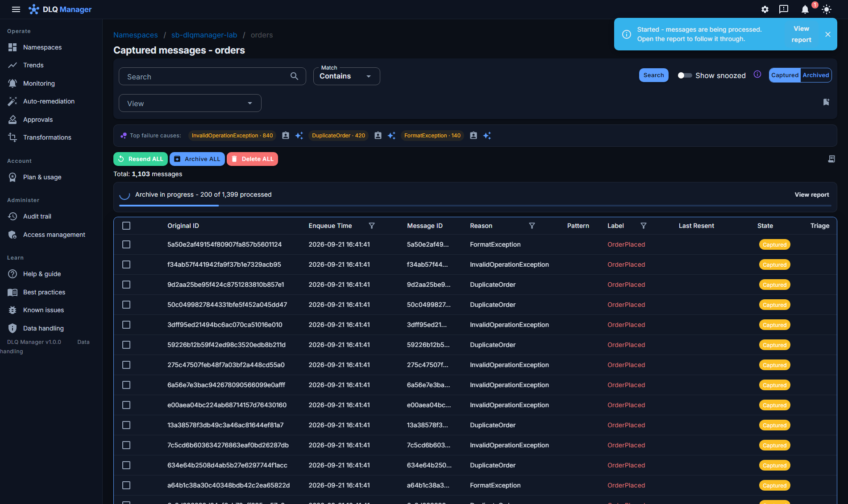Click the Archive ALL button
This screenshot has height=504, width=848.
coord(197,159)
